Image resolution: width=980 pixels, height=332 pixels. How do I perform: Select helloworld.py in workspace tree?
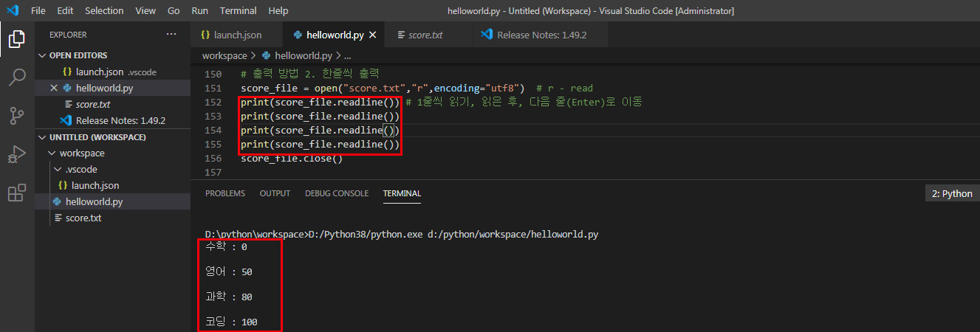(x=113, y=202)
